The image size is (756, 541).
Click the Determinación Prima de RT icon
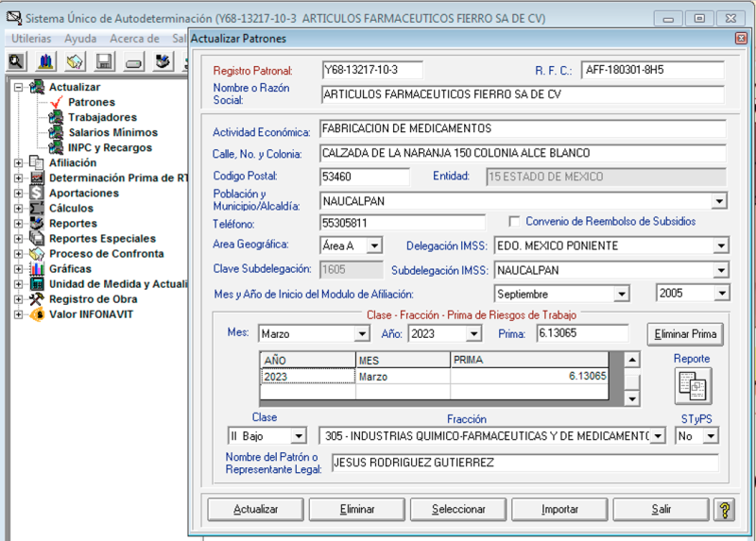(x=37, y=178)
